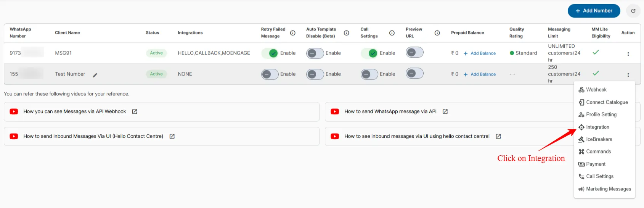Enable Auto Template Disable for Test Number
The image size is (644, 208).
point(315,74)
